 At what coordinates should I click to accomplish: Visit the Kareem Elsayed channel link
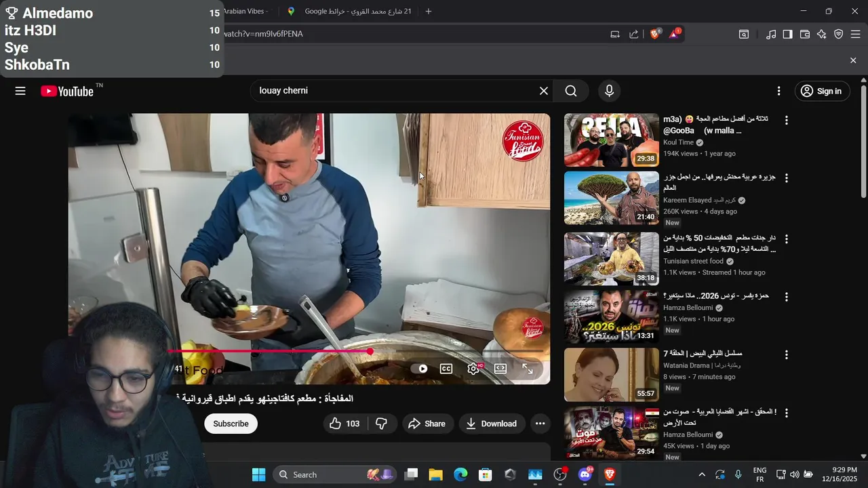[x=698, y=201]
